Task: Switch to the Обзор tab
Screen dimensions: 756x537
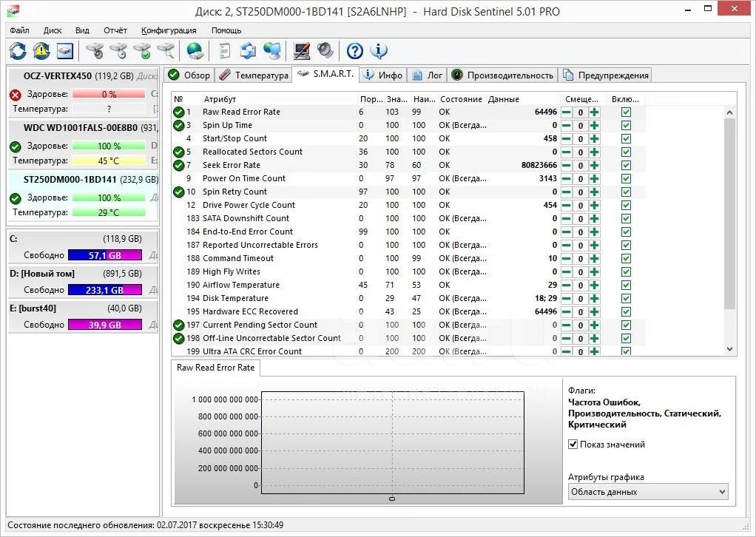Action: 189,75
